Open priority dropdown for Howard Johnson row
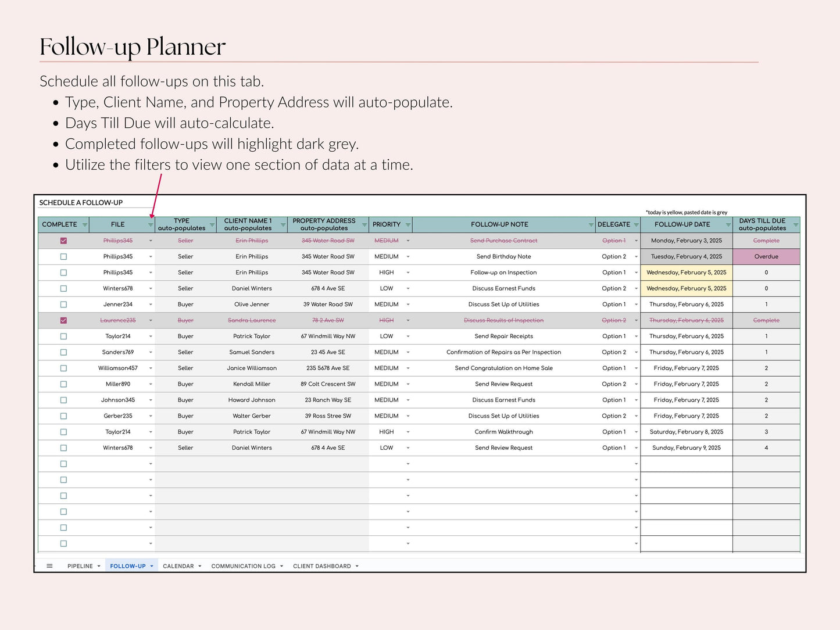The width and height of the screenshot is (840, 630). (408, 400)
